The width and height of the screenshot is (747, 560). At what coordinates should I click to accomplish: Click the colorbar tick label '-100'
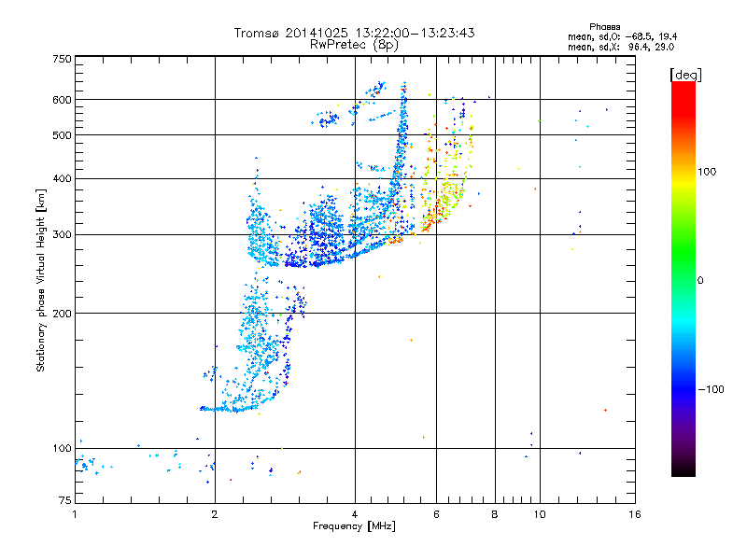tap(711, 389)
